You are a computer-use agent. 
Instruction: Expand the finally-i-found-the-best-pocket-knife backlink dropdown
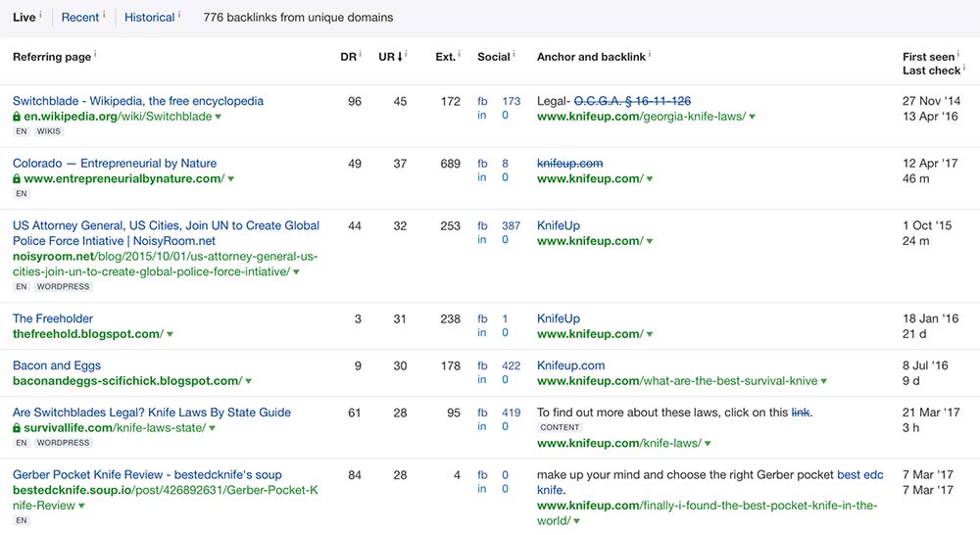[x=576, y=521]
